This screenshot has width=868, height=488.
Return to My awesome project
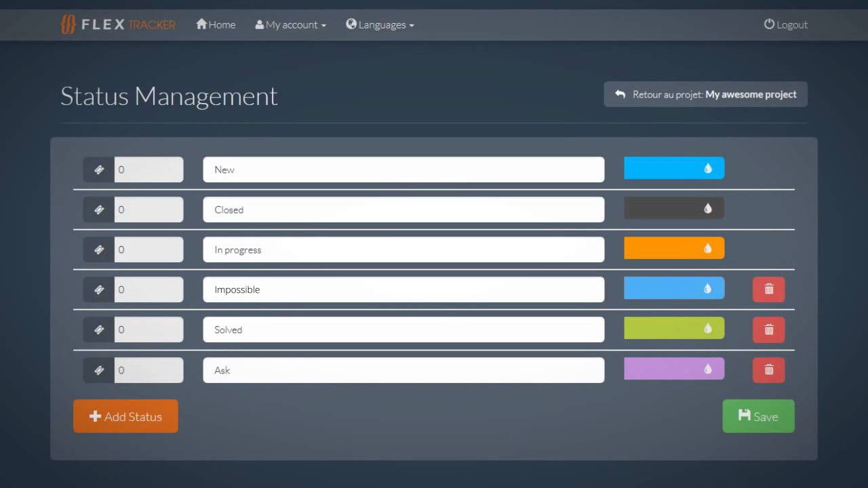706,94
